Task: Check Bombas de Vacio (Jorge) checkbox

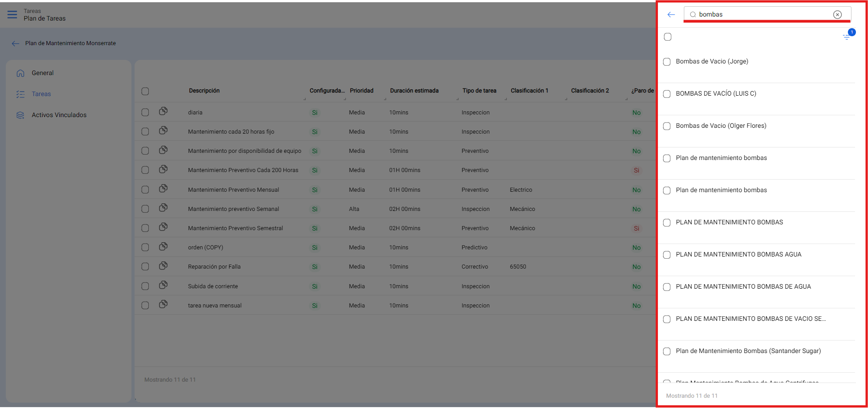Action: [x=667, y=62]
